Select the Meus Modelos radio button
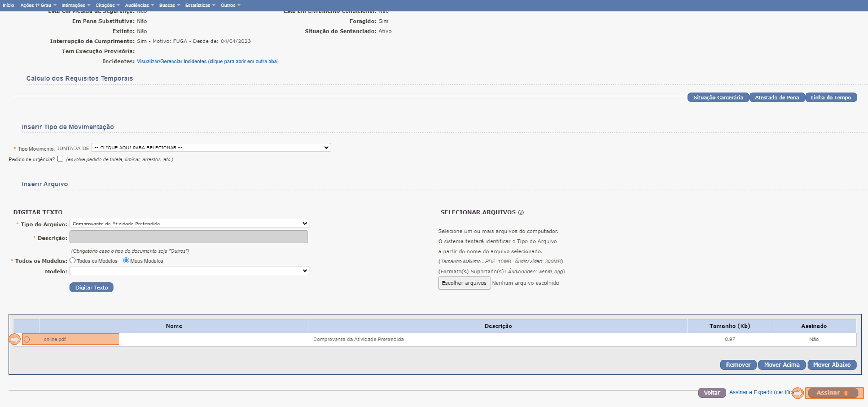 point(126,260)
